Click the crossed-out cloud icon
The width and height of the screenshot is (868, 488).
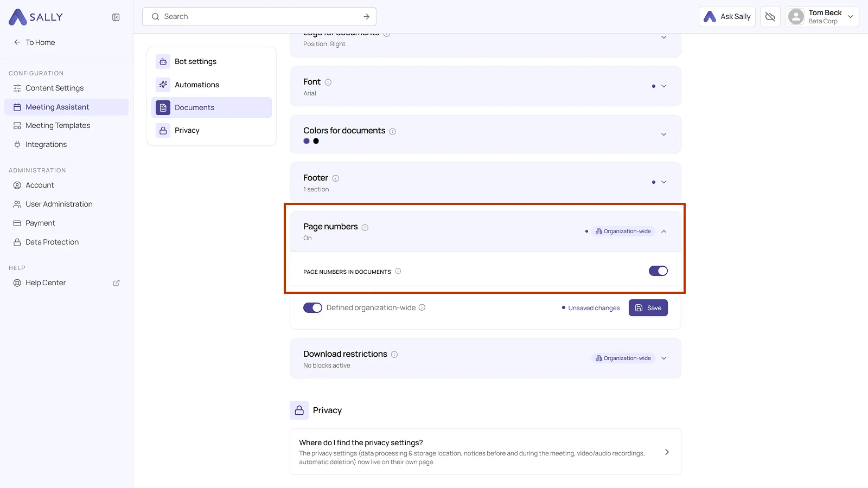(770, 17)
